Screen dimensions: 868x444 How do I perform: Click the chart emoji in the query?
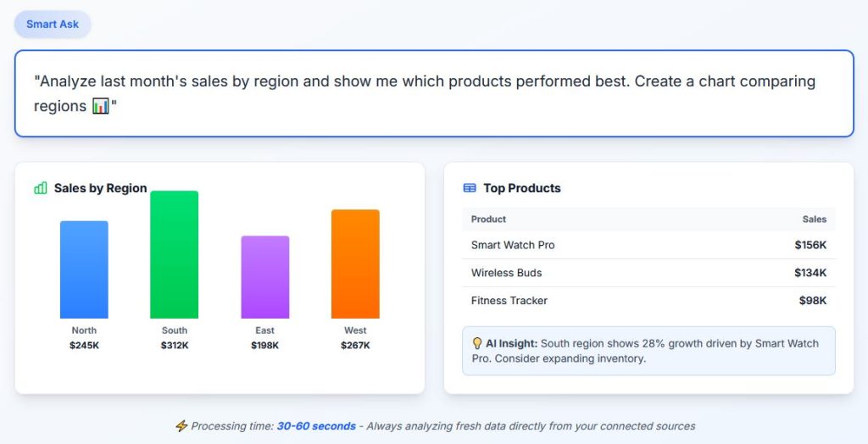pyautogui.click(x=101, y=107)
